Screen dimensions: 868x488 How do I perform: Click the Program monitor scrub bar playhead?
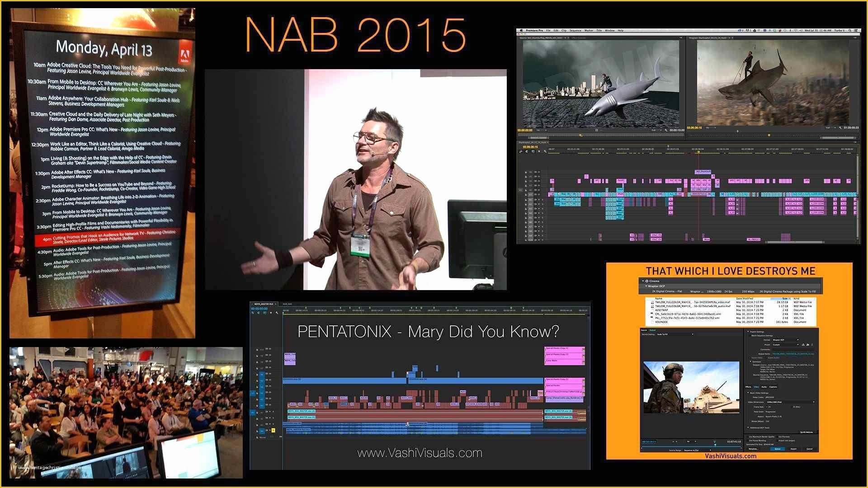[769, 135]
